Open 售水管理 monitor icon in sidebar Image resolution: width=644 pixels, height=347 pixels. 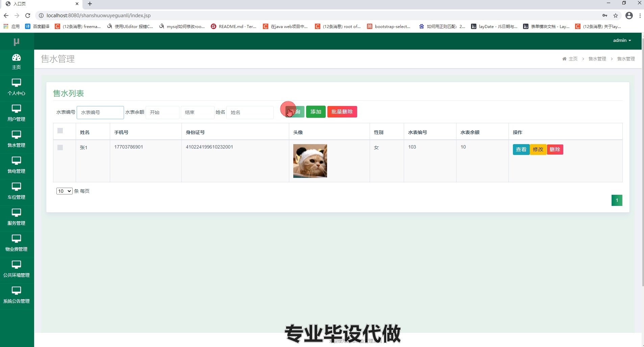pos(16,135)
